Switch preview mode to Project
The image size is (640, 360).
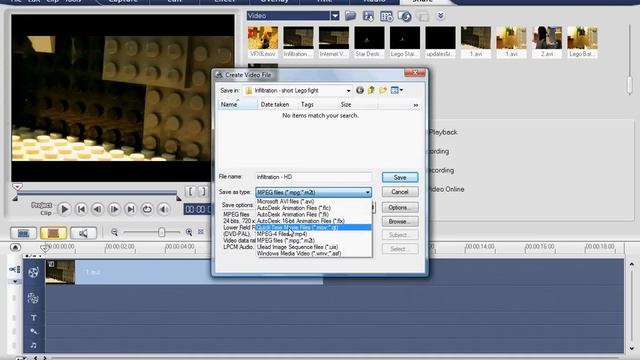coord(42,205)
